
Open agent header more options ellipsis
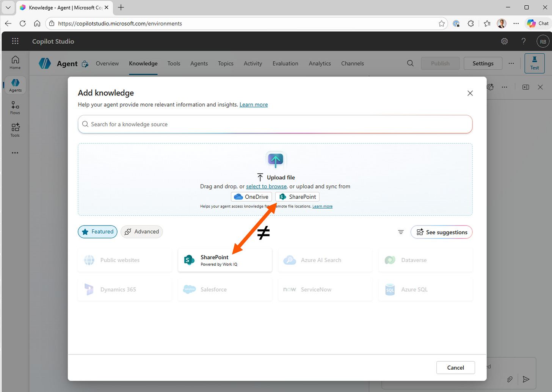(x=511, y=63)
